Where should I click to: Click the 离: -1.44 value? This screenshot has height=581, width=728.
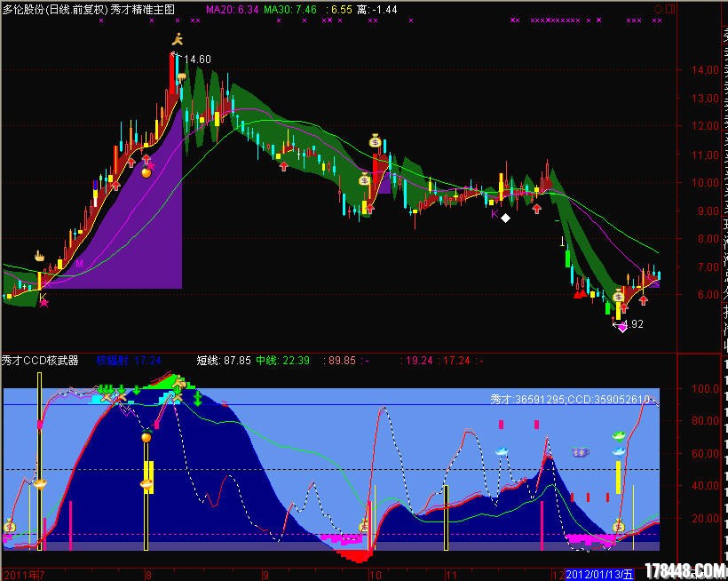[x=377, y=9]
